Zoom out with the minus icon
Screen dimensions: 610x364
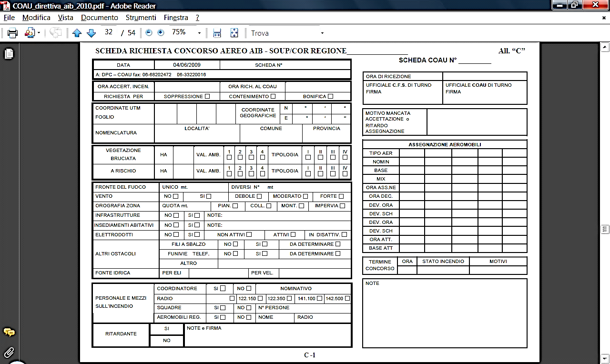(x=149, y=32)
